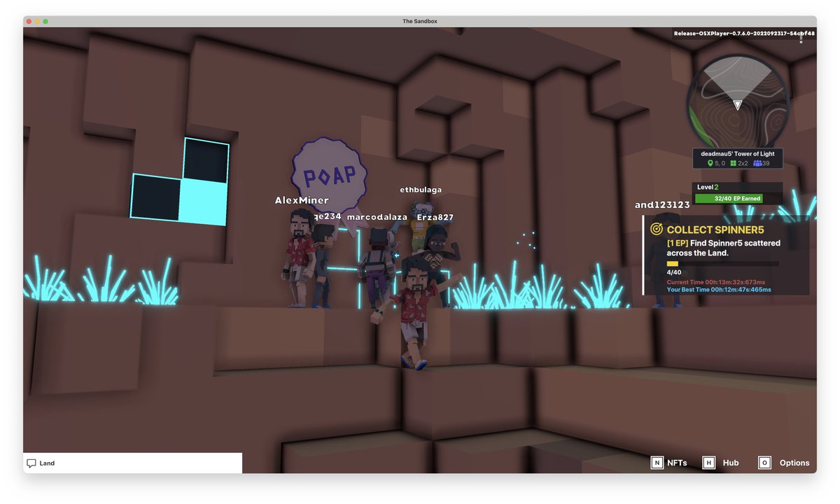
Task: Click the and123123 player name tag
Action: pyautogui.click(x=662, y=205)
